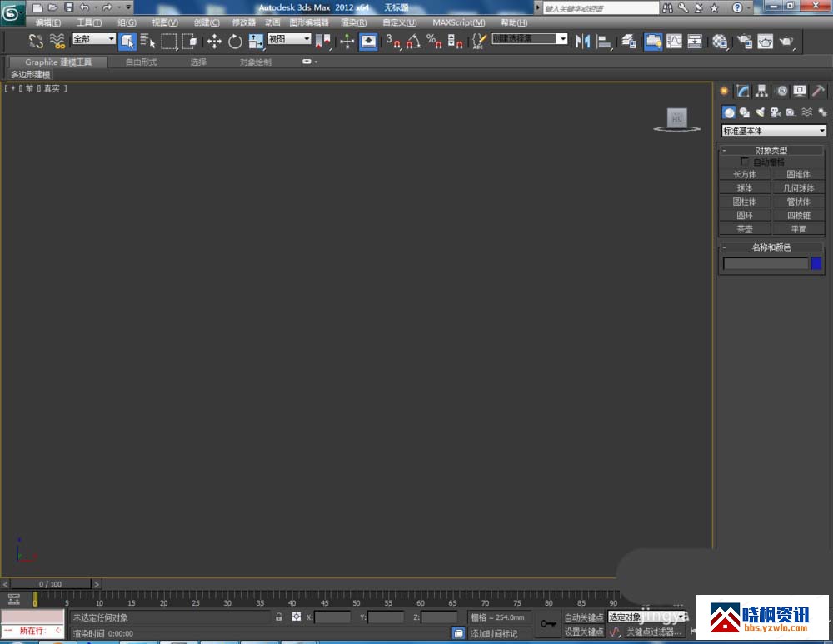
Task: Click the 球体 sphere button
Action: [x=744, y=188]
